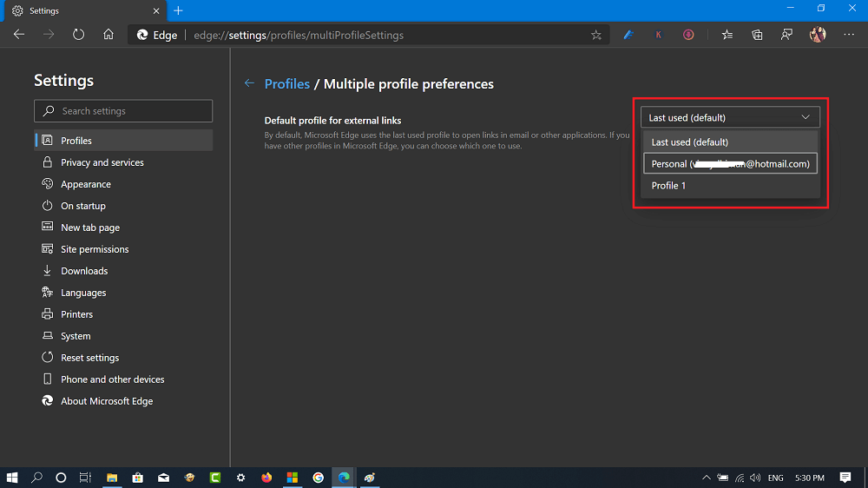Screen dimensions: 868x488
Task: Open Windows Settings gear on taskbar
Action: (x=240, y=478)
